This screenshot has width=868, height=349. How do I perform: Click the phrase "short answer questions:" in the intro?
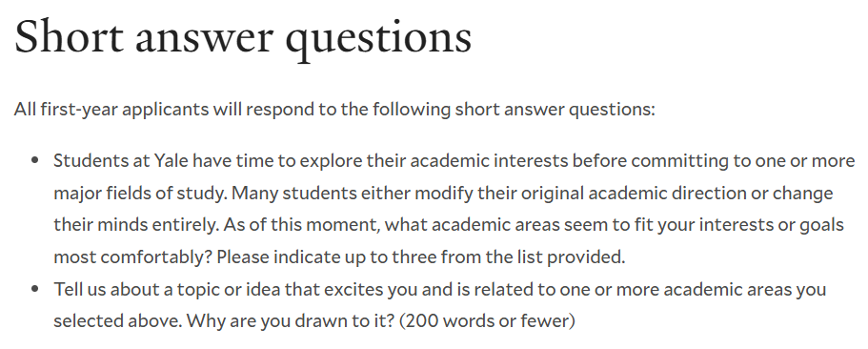[x=555, y=109]
